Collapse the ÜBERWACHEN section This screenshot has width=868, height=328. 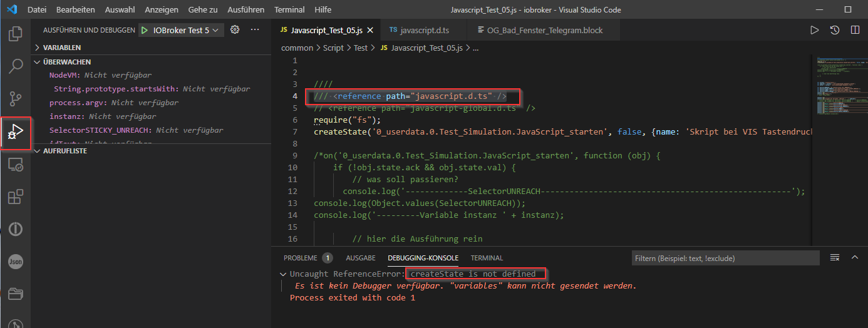(x=66, y=62)
